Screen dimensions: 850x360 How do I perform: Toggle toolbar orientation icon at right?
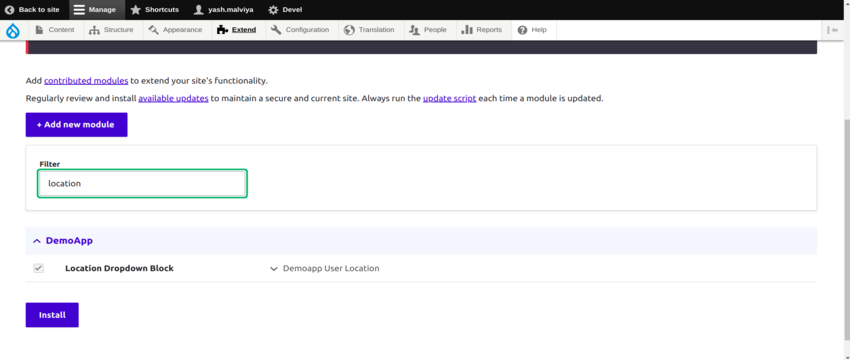click(x=833, y=30)
